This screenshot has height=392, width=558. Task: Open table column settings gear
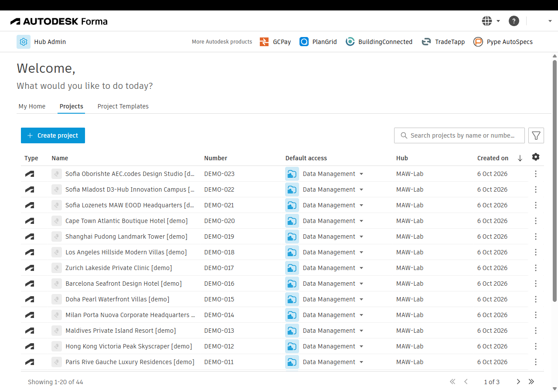pos(536,157)
